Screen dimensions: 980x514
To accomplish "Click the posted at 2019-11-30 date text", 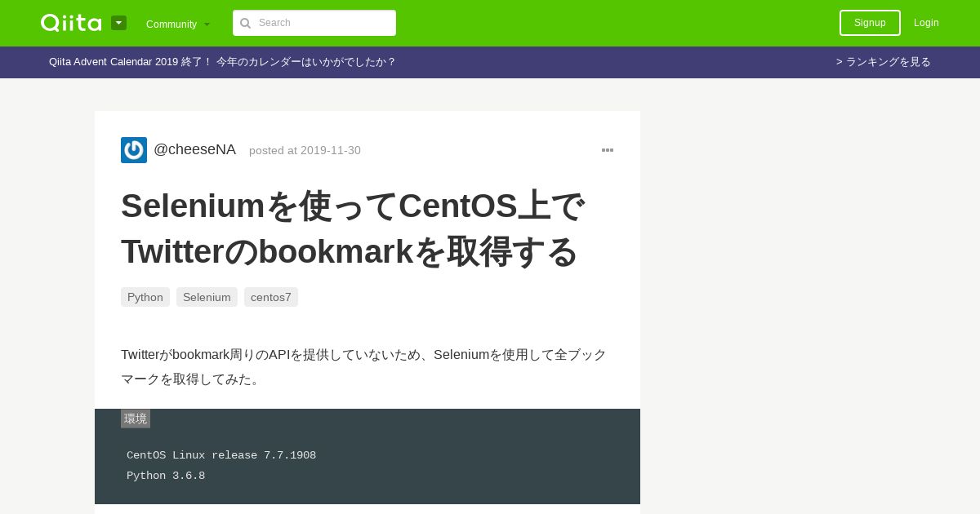I will point(305,150).
